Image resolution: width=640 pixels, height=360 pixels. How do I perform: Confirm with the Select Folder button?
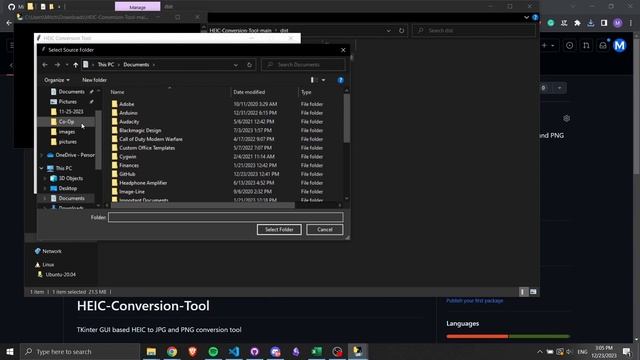point(279,229)
